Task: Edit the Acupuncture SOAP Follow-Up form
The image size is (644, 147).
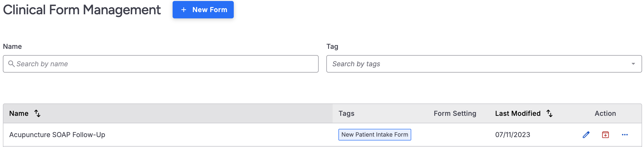Action: coord(586,135)
